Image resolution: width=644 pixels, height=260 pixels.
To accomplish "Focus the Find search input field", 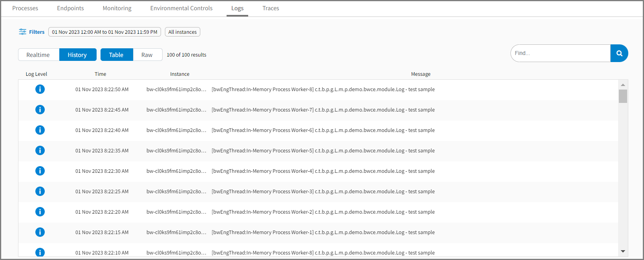I will (x=560, y=53).
